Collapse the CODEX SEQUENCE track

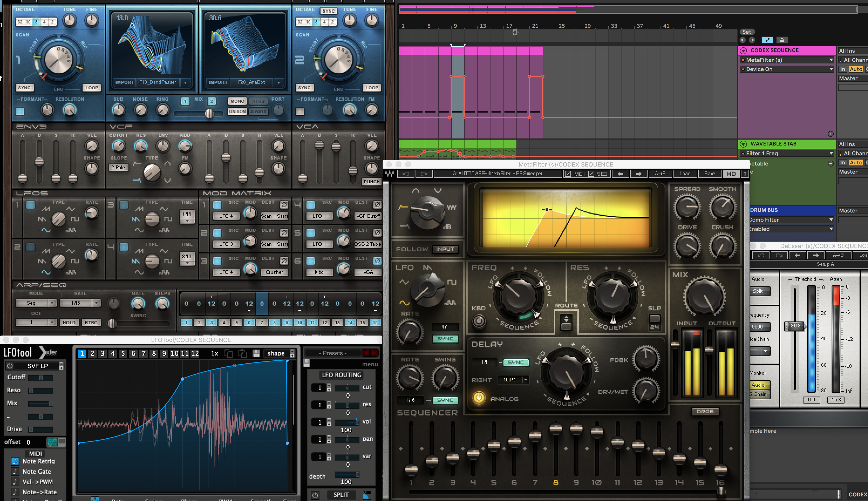pyautogui.click(x=744, y=50)
